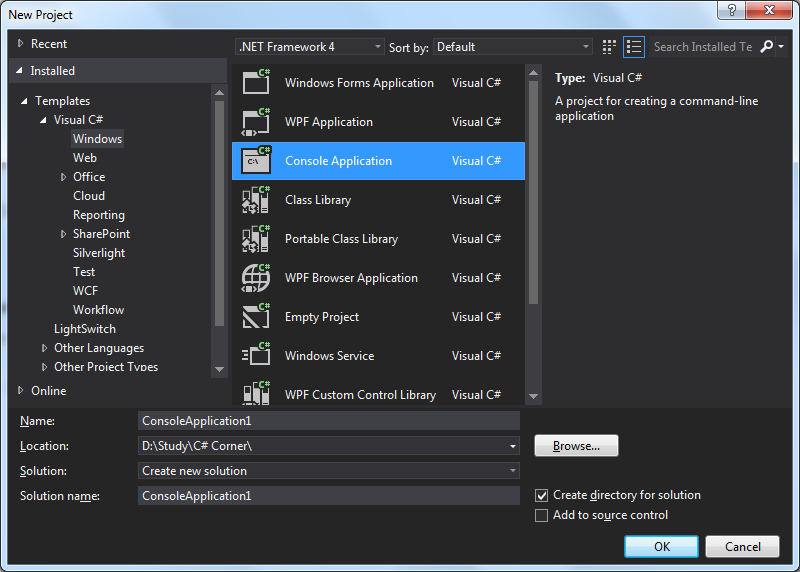Select the Class Library template icon

256,199
